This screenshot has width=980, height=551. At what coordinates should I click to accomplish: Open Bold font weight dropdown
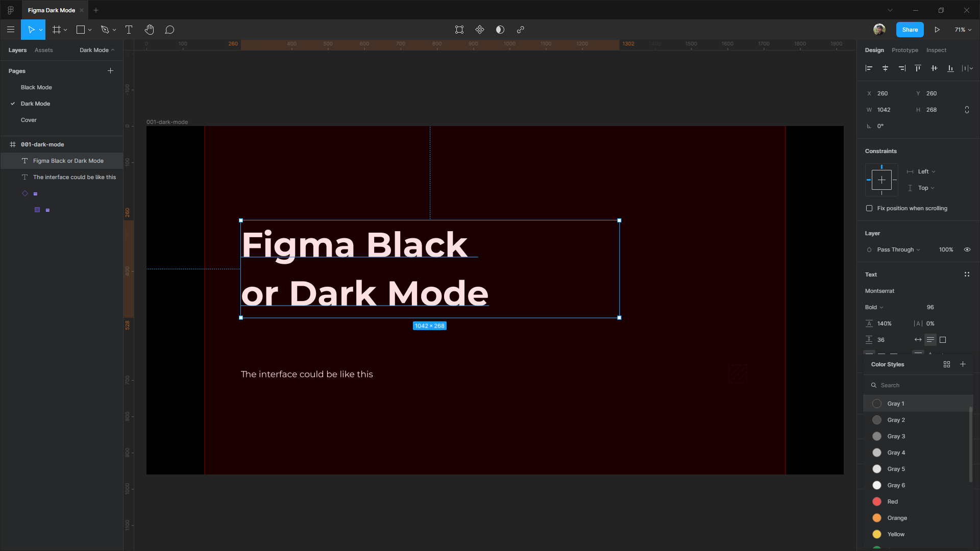pos(874,307)
